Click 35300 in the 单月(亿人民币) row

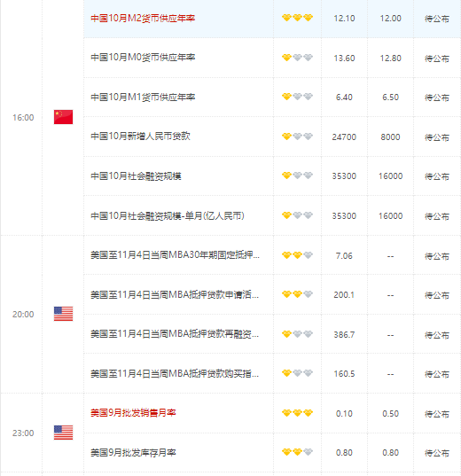click(344, 215)
